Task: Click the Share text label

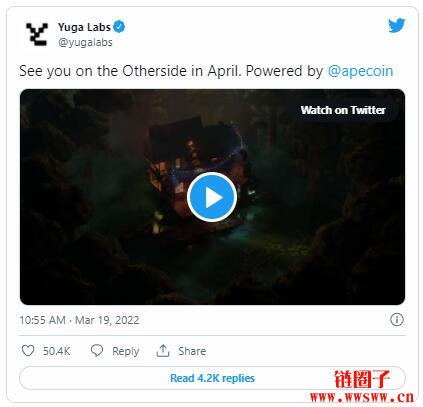Action: pyautogui.click(x=192, y=351)
